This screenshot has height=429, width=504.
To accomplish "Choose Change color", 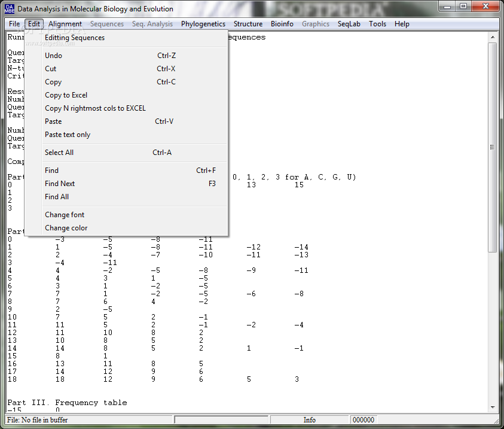I will 126,228.
